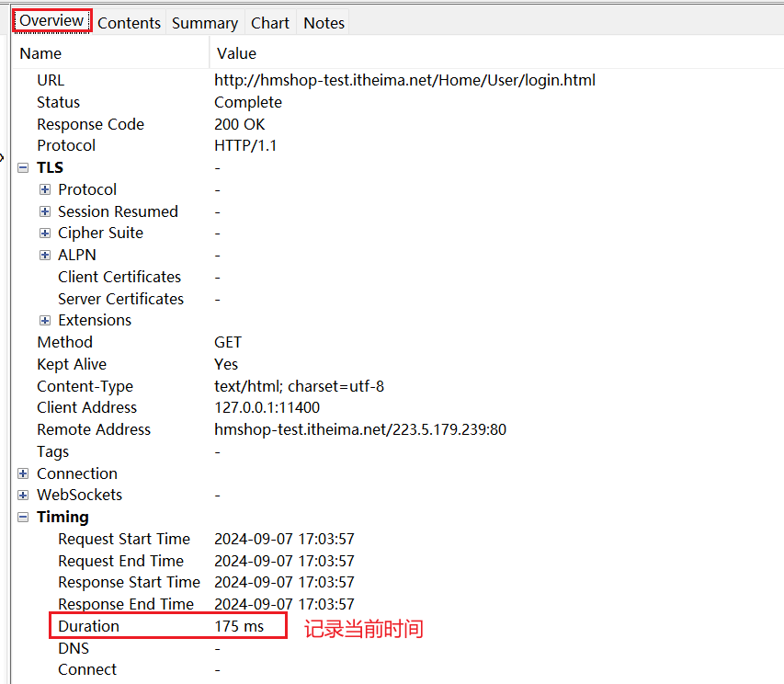Select the Response Start Time row
Screen dimensions: 784x684
point(129,583)
